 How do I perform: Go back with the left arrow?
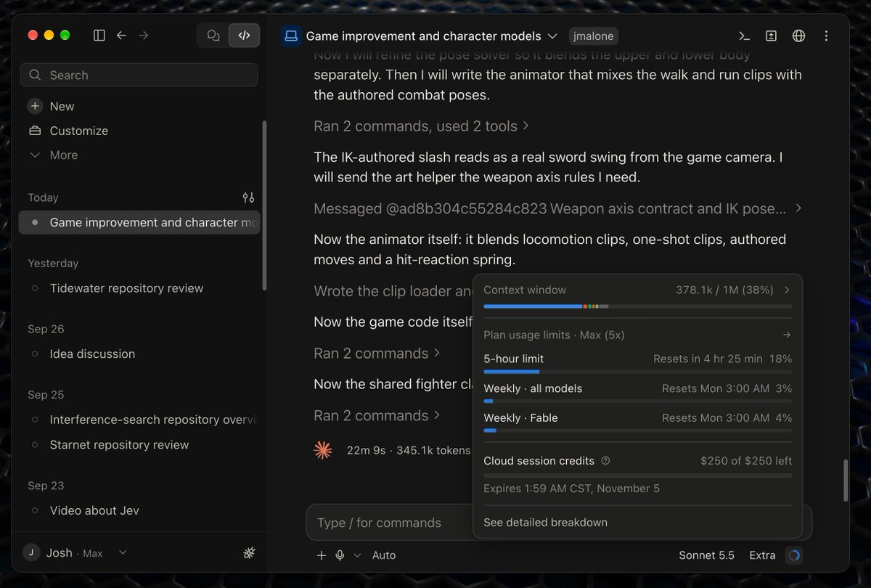[x=122, y=36]
